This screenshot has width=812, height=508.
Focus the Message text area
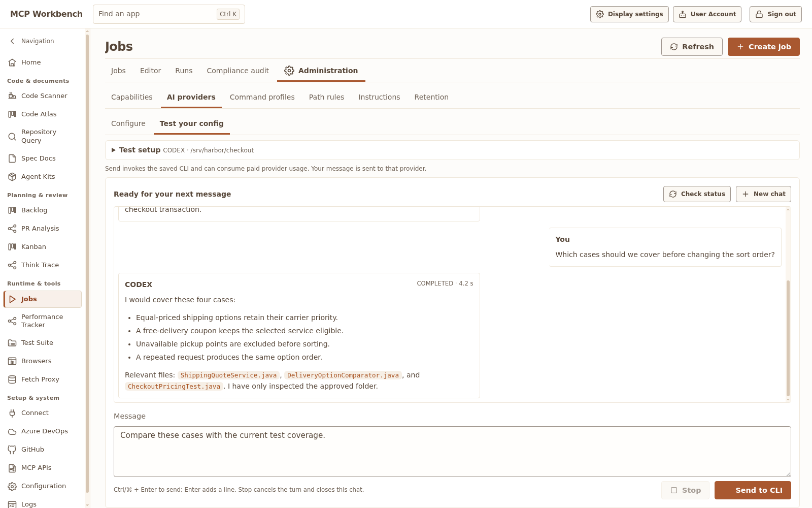click(x=452, y=452)
